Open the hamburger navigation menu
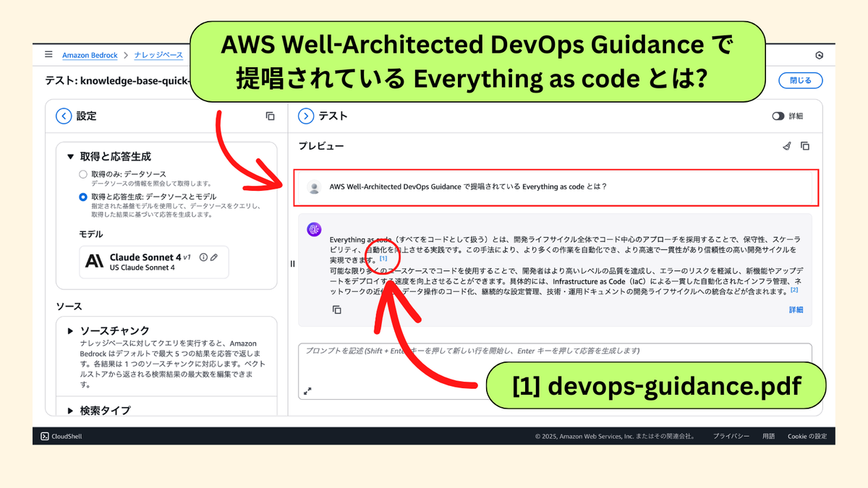Viewport: 868px width, 488px height. click(48, 54)
